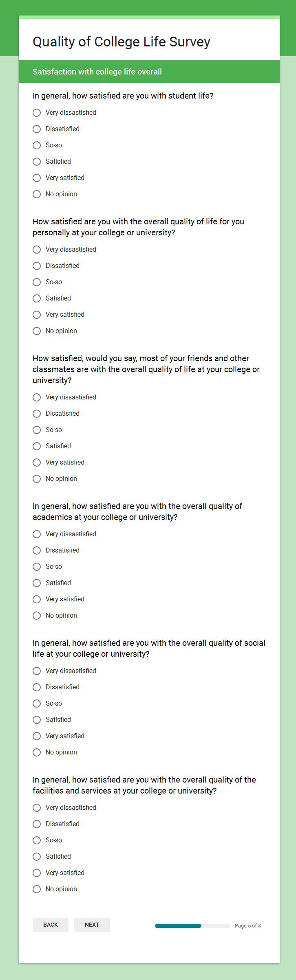Click the survey page progress bar
Viewport: 296px width, 980px height.
tap(192, 926)
